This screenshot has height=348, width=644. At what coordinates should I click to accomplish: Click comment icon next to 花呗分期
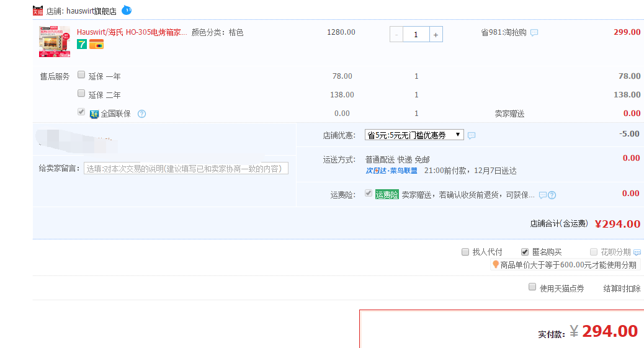coord(637,252)
